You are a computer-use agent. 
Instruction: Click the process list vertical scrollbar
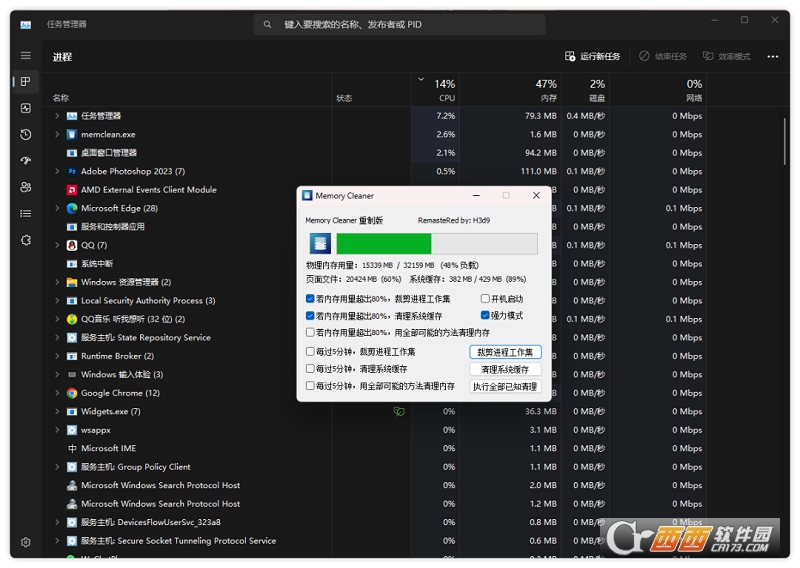pos(785,141)
